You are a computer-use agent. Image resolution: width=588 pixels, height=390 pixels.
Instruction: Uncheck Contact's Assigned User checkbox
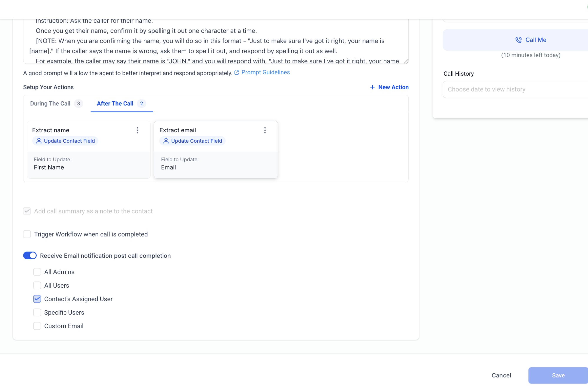[x=37, y=299]
